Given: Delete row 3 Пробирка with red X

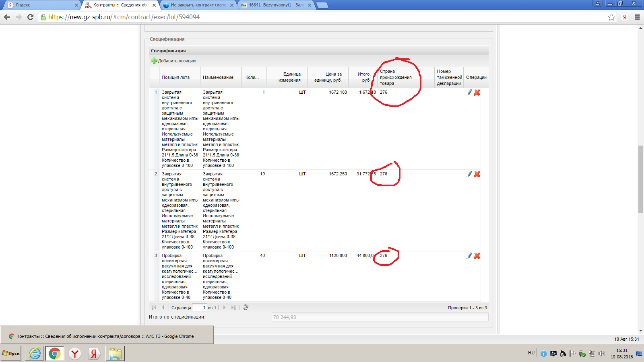Looking at the screenshot, I should (x=477, y=256).
